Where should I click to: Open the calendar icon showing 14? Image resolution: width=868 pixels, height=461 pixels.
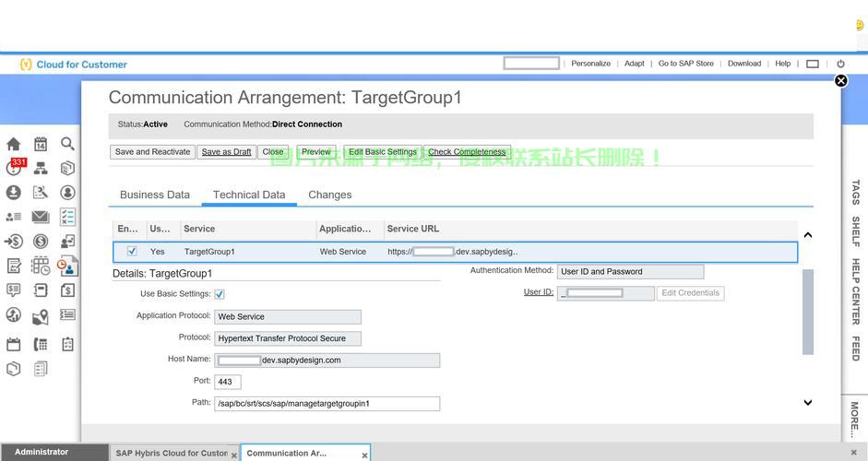[x=41, y=144]
